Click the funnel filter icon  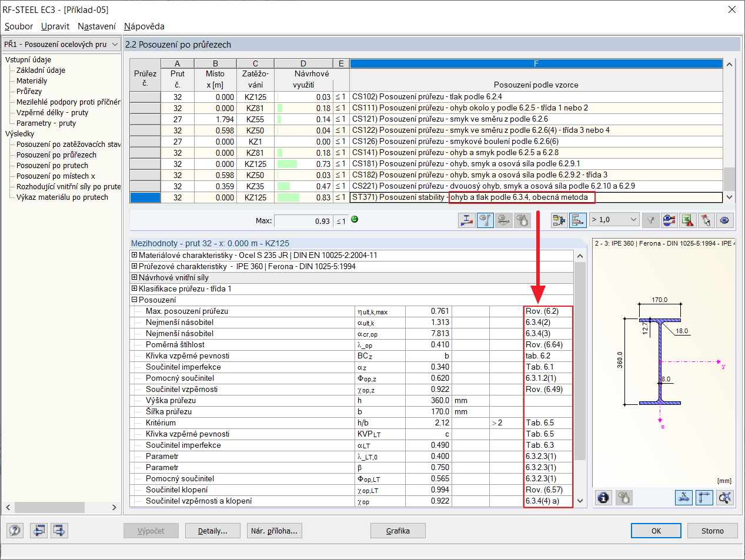coord(650,220)
